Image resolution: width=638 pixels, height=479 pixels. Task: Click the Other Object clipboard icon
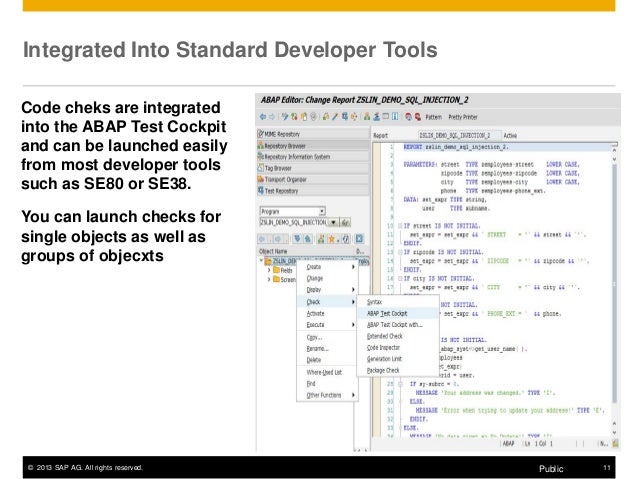tap(304, 117)
